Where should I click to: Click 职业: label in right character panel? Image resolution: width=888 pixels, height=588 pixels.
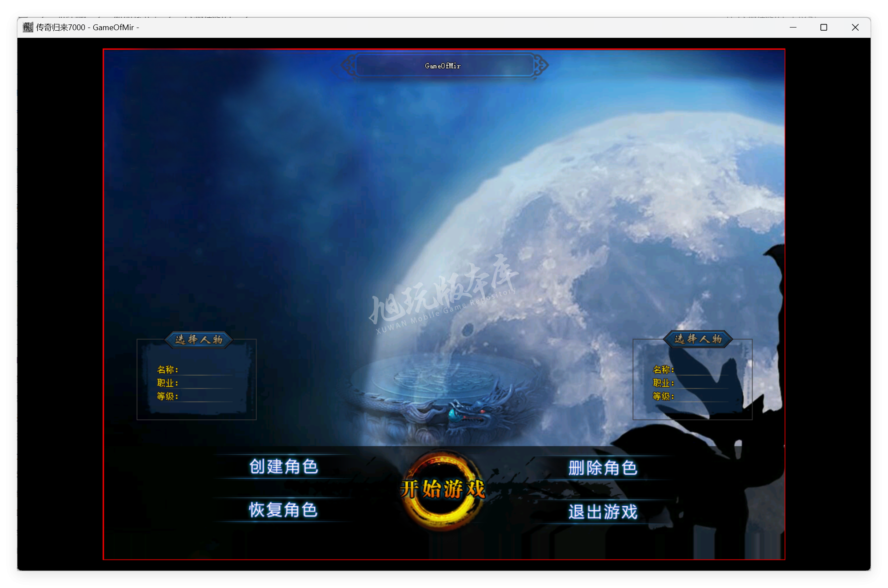(663, 383)
